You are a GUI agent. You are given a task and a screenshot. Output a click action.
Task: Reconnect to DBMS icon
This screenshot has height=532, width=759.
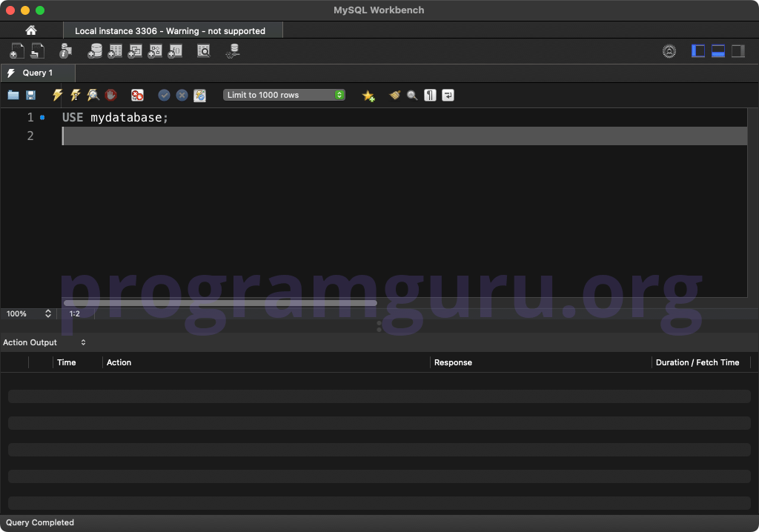[x=233, y=51]
